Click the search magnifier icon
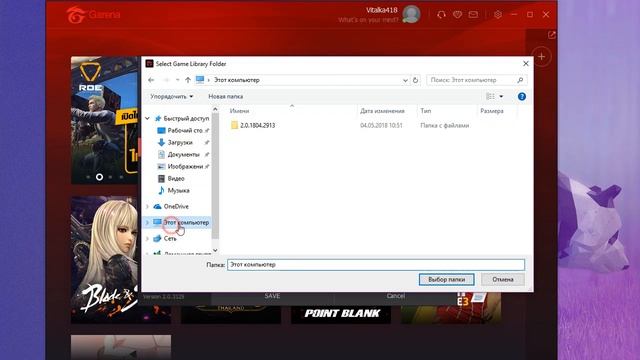Image resolution: width=640 pixels, height=360 pixels. pyautogui.click(x=520, y=80)
